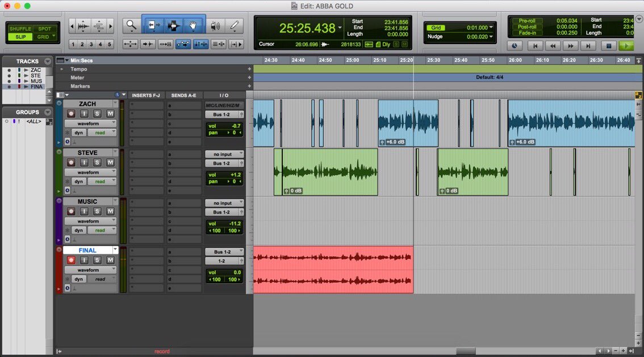Toggle Automation Follows Edit button
The width and height of the screenshot is (644, 357).
(x=183, y=44)
